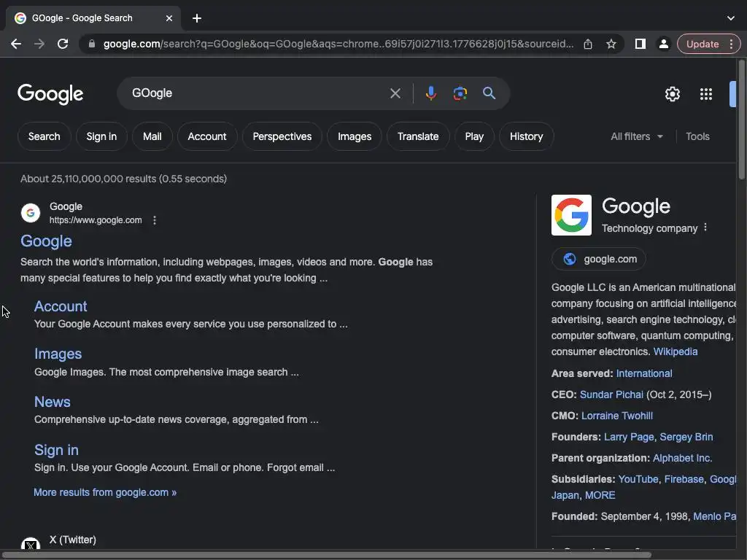The width and height of the screenshot is (747, 560).
Task: Clear the search box with X
Action: [x=395, y=93]
